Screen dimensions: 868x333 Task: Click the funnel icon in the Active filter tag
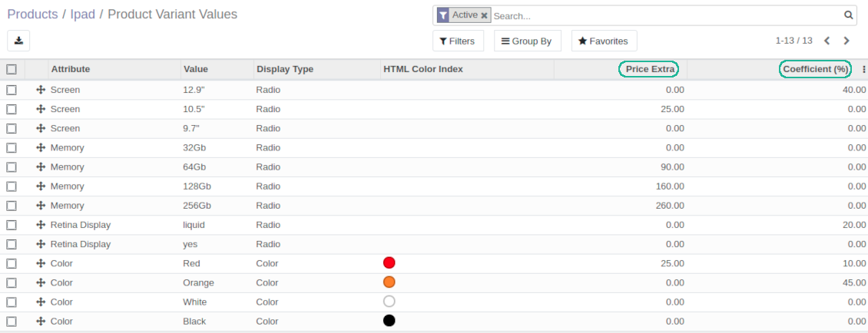click(x=443, y=15)
